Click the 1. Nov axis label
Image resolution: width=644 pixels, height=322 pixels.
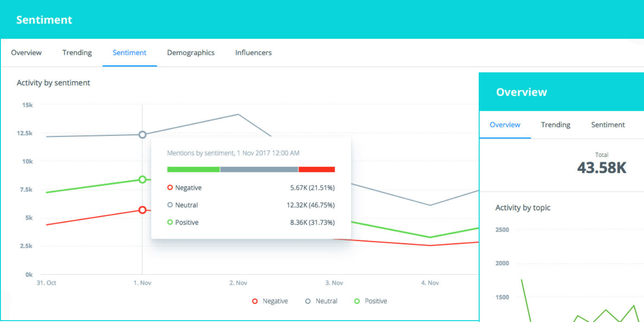[x=142, y=283]
